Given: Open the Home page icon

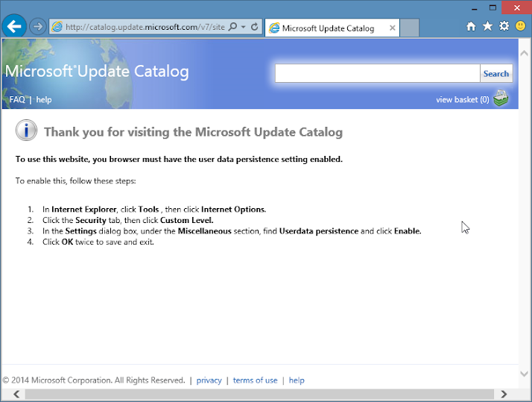Looking at the screenshot, I should click(471, 26).
